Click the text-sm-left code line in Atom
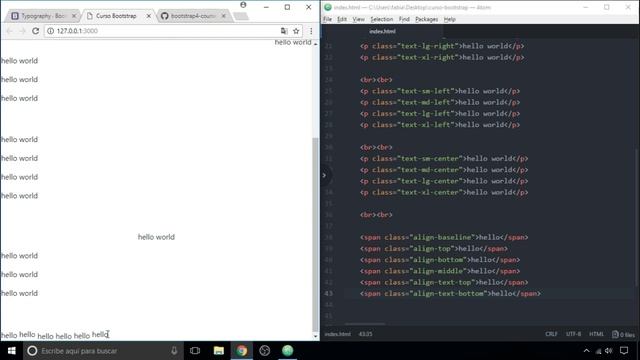 (440, 91)
